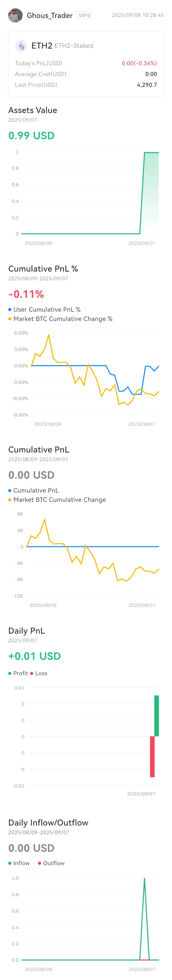Viewport: 172px width, 980px height.
Task: Toggle the Loss legend marker
Action: [32, 673]
